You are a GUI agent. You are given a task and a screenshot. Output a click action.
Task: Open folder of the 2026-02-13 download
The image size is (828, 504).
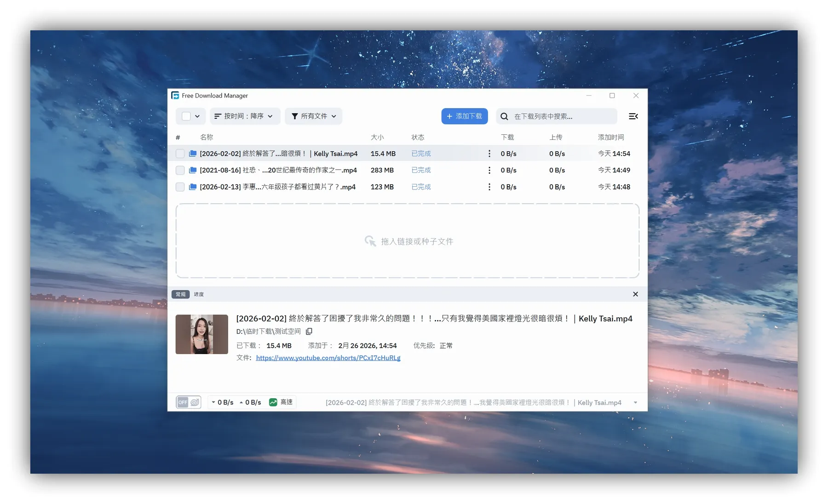pos(193,187)
